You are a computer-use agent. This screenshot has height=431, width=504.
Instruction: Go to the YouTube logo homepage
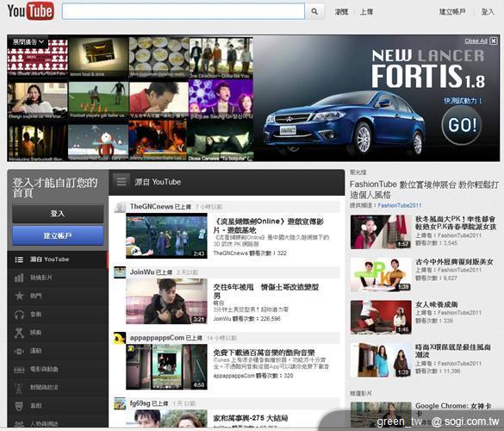point(30,10)
